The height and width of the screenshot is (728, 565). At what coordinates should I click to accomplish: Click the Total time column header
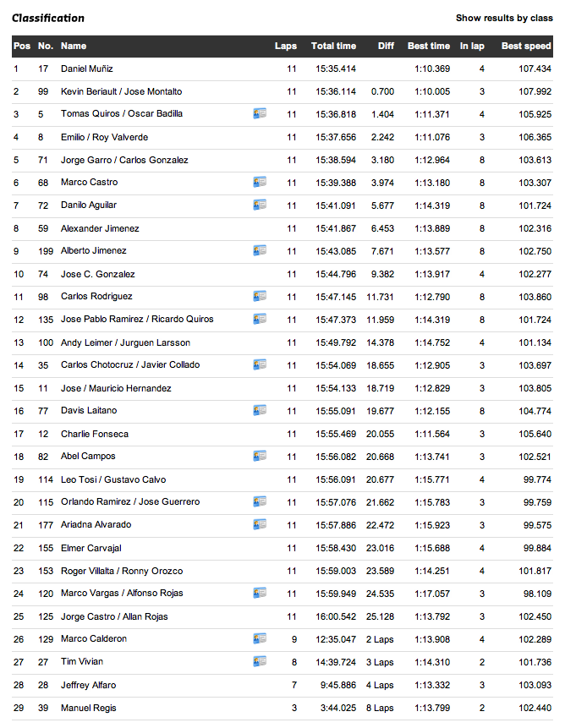coord(333,46)
